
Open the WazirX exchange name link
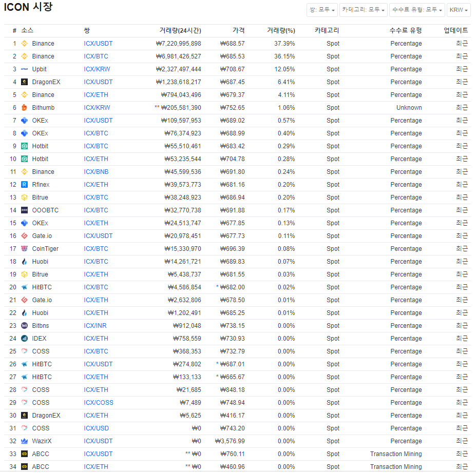click(x=42, y=441)
